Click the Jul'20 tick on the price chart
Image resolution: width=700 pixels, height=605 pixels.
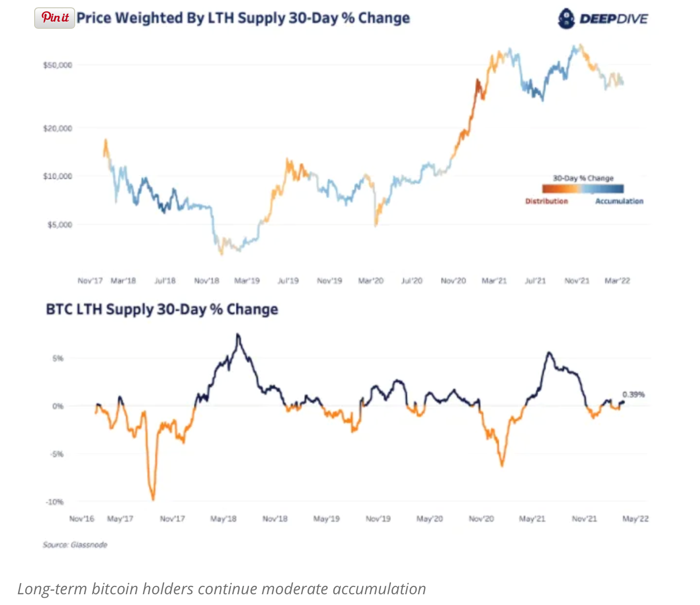coord(412,281)
